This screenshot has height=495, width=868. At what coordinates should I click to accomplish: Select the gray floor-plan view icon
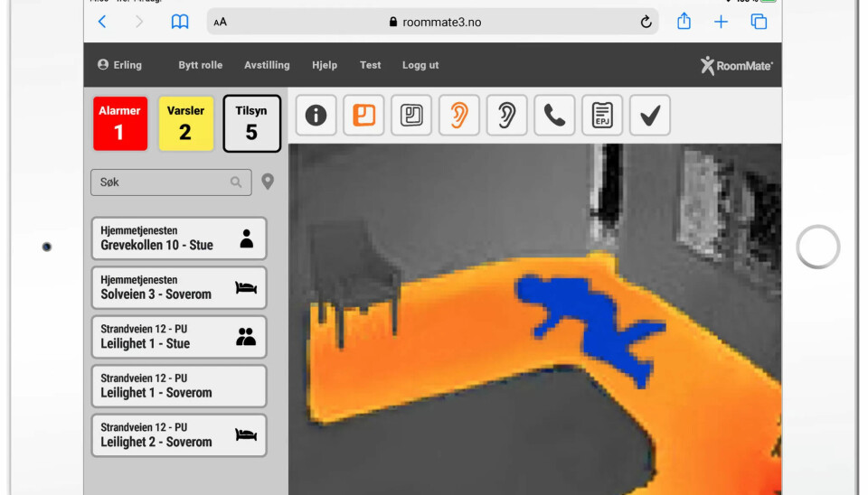(x=411, y=116)
